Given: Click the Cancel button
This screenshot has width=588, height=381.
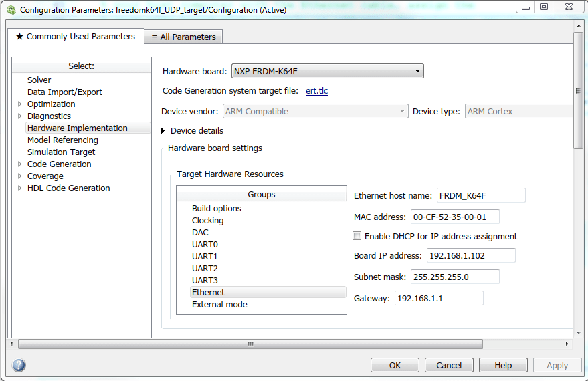Looking at the screenshot, I should tap(448, 365).
